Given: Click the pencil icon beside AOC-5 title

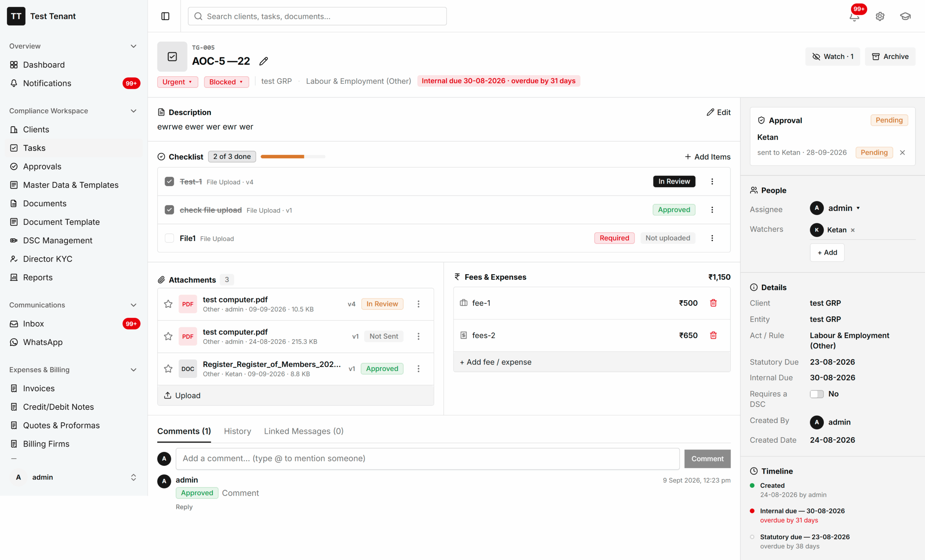Looking at the screenshot, I should [x=263, y=61].
